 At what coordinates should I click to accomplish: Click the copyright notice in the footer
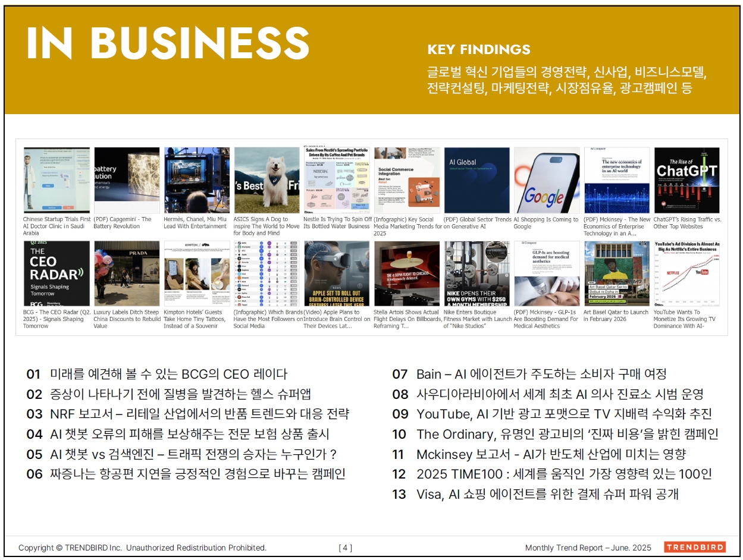(142, 548)
